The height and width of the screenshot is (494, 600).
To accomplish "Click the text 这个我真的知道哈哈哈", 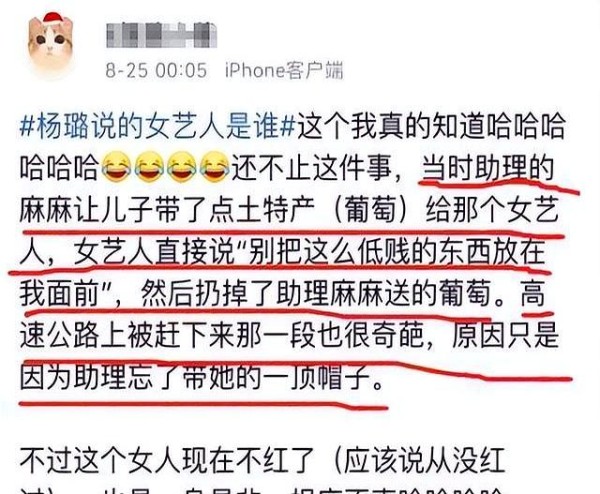I will [x=431, y=126].
